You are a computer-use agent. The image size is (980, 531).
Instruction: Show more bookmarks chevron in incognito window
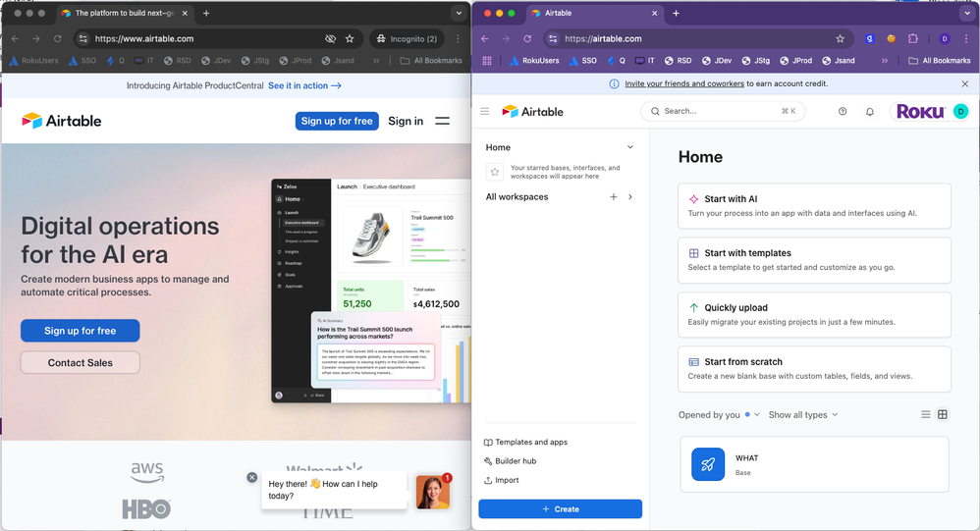376,61
